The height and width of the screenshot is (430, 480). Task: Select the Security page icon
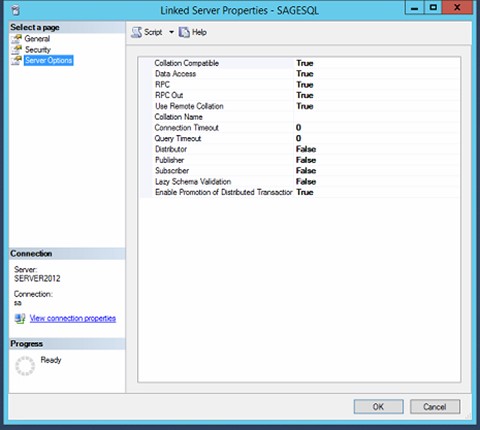click(16, 50)
